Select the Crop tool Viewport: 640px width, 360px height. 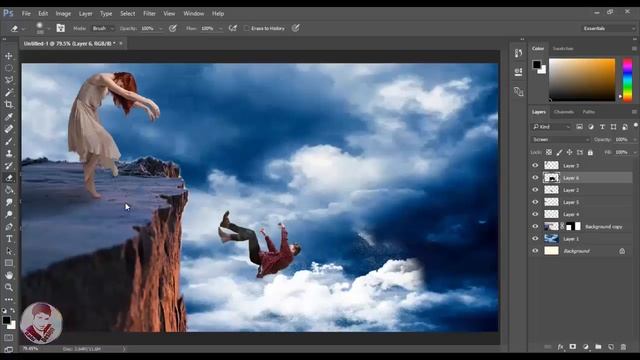tap(9, 104)
